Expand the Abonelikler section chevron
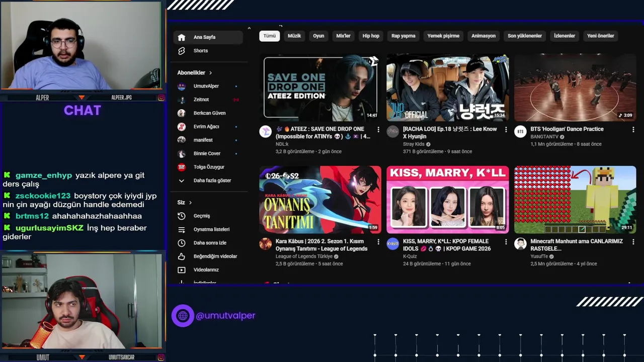The width and height of the screenshot is (644, 362). click(x=210, y=73)
